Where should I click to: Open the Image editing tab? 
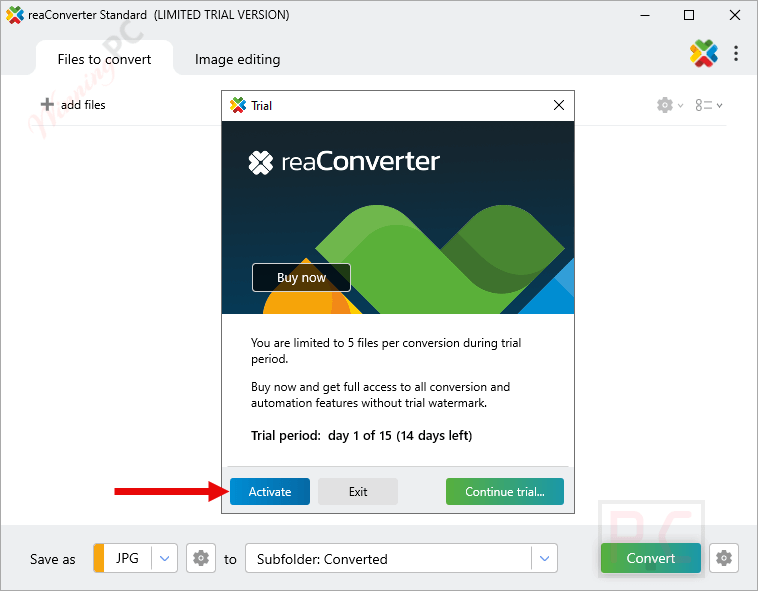coord(237,59)
